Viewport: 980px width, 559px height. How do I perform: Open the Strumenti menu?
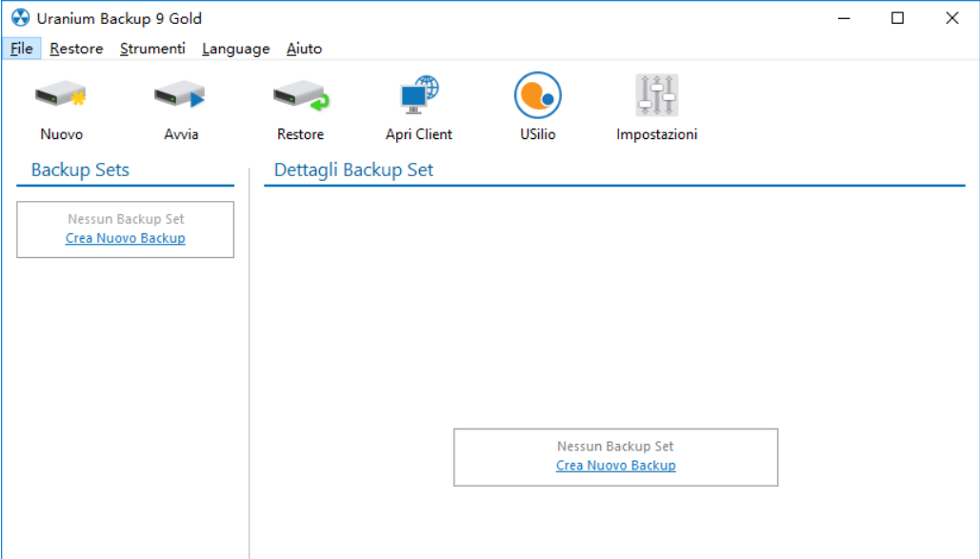pyautogui.click(x=152, y=49)
